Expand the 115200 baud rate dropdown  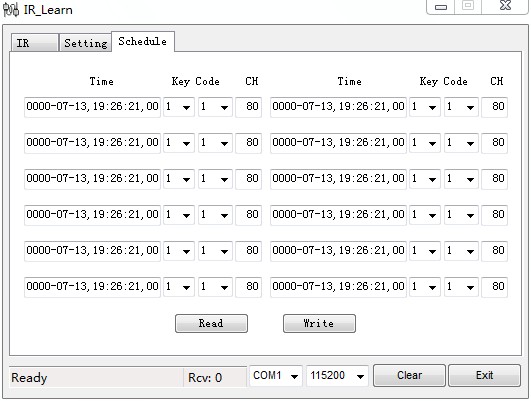pos(337,376)
